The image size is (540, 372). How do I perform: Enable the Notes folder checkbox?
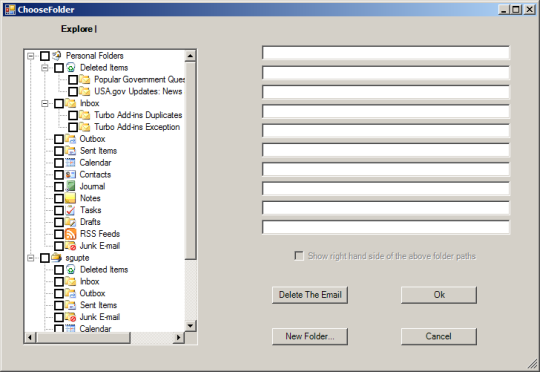coord(59,198)
